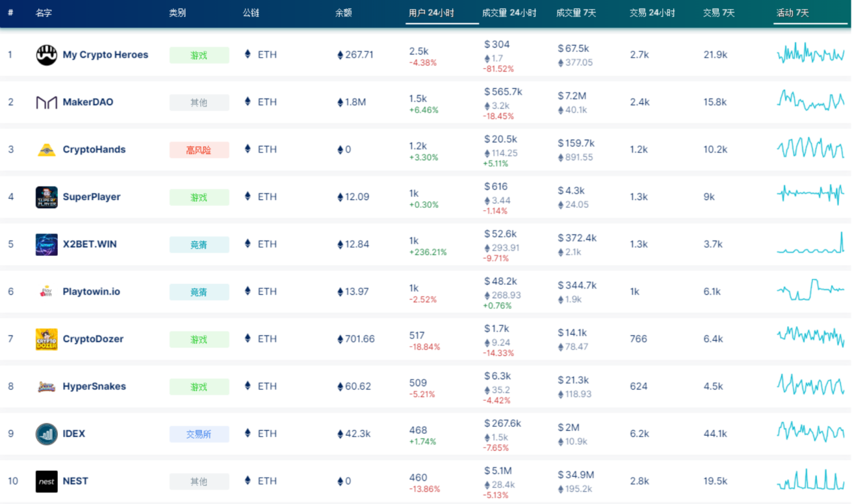Screen dimensions: 852x504
Task: Click the 21.9k 7-day transactions value
Action: pos(715,55)
